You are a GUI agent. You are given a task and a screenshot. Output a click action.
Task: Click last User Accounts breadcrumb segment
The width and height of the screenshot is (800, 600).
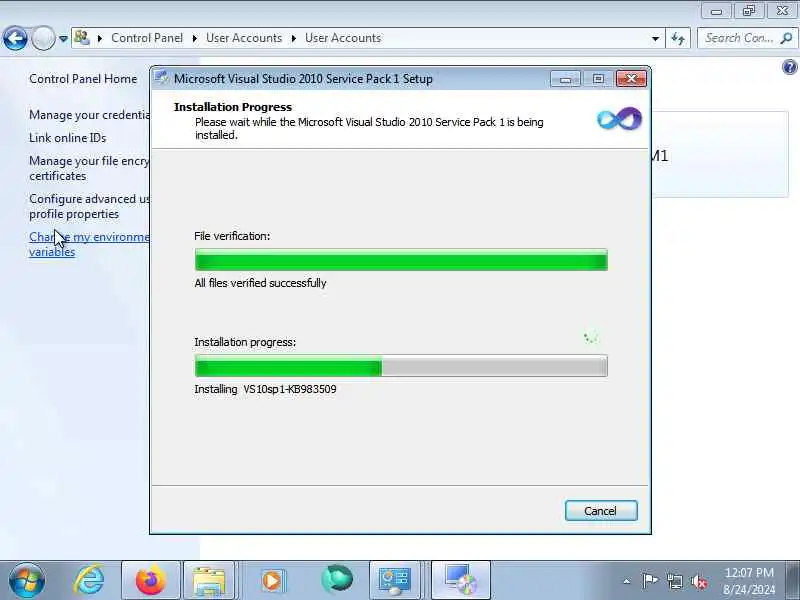point(343,38)
